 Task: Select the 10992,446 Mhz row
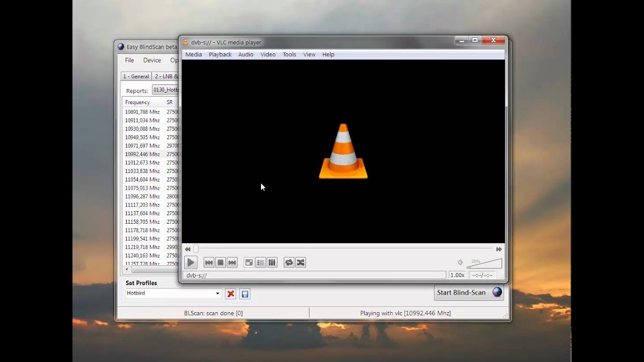tap(151, 154)
